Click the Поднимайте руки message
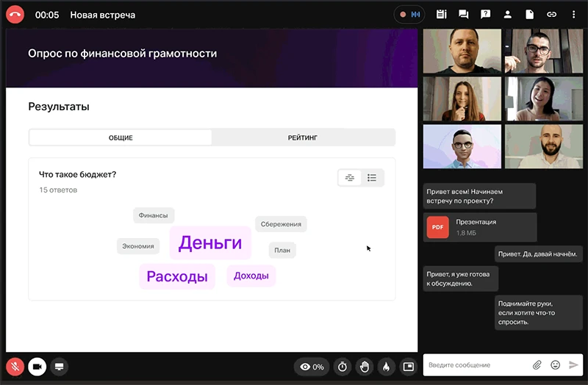Viewport: 588px width, 385px height. pos(539,313)
